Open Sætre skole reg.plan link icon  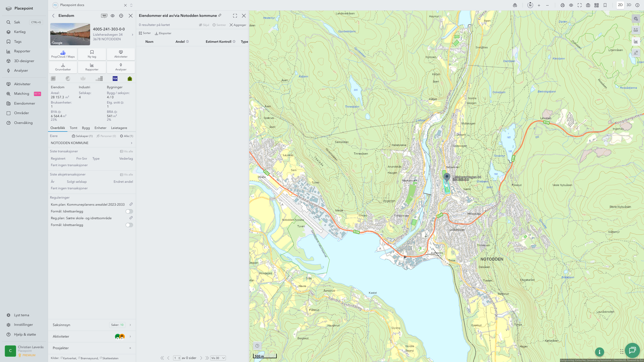coord(131,218)
